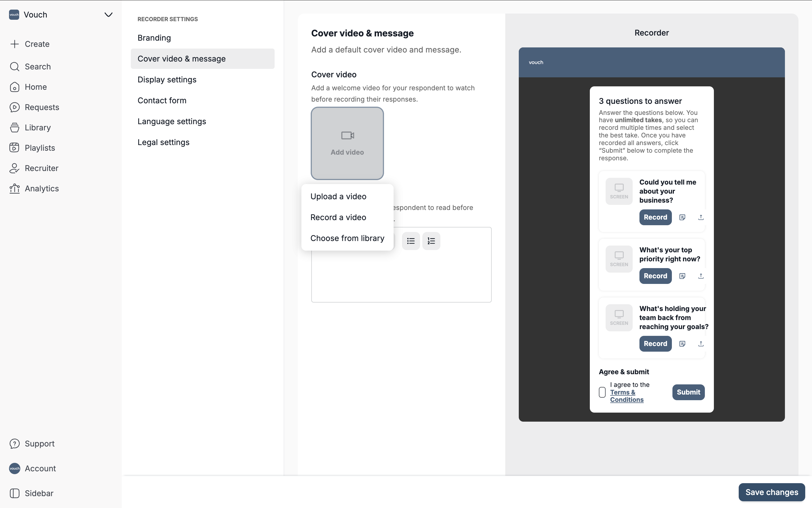Open Recruiter via its person icon
The width and height of the screenshot is (812, 508).
14,168
